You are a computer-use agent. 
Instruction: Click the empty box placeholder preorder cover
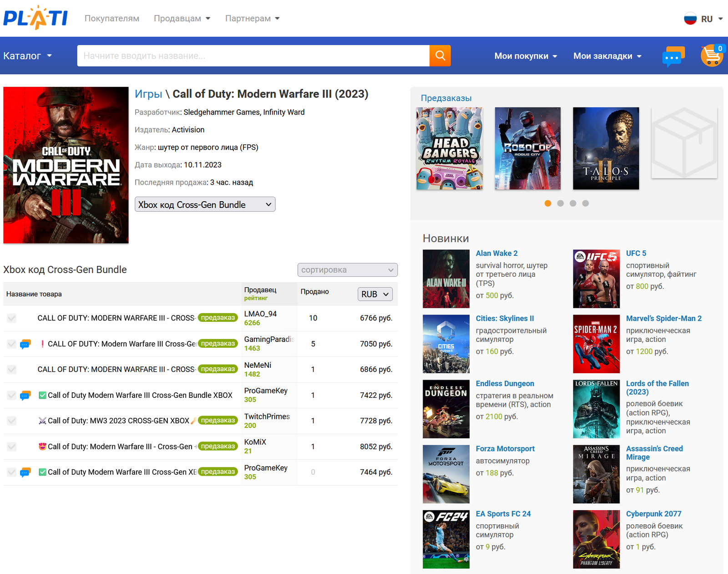point(684,143)
